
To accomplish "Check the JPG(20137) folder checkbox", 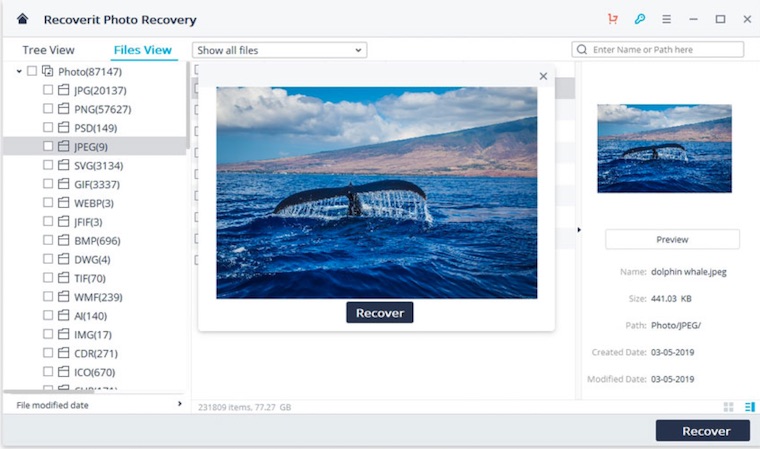I will [48, 90].
